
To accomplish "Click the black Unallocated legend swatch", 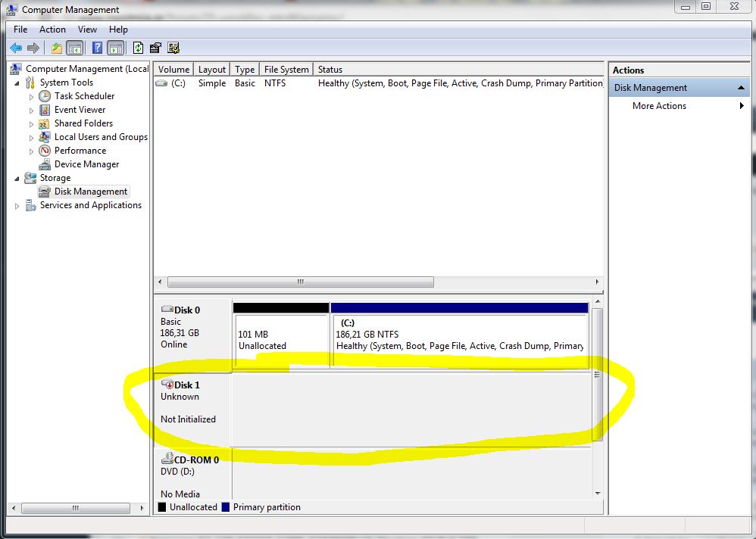I will tap(162, 506).
